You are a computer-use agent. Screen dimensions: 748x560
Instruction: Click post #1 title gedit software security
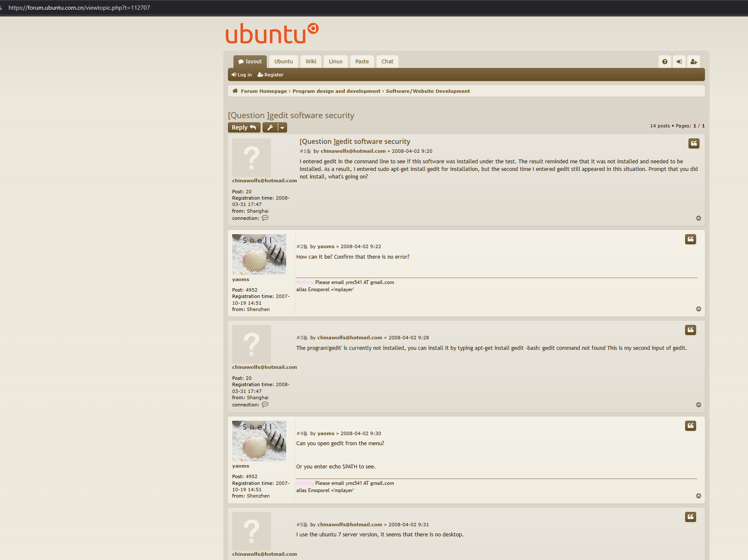pyautogui.click(x=355, y=142)
